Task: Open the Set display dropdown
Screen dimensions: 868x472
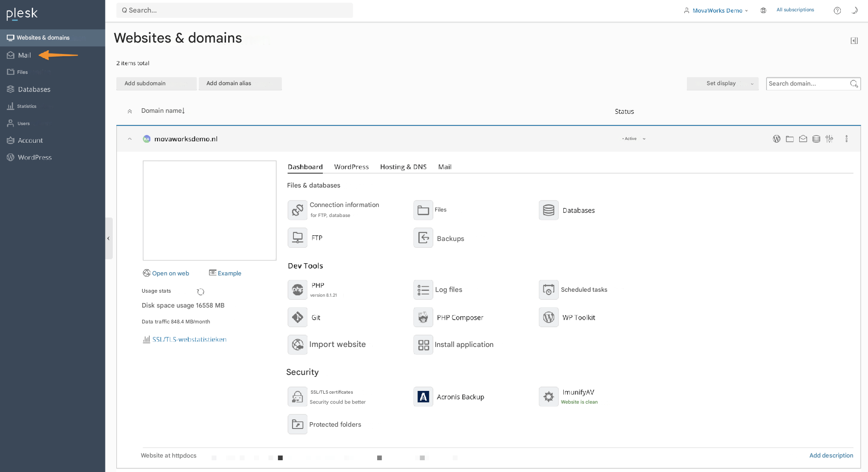Action: point(722,83)
